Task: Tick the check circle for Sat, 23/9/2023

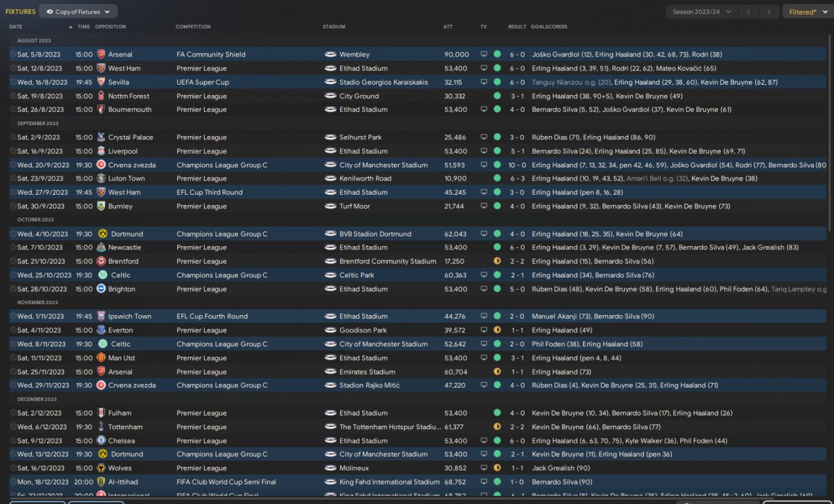Action: point(13,178)
